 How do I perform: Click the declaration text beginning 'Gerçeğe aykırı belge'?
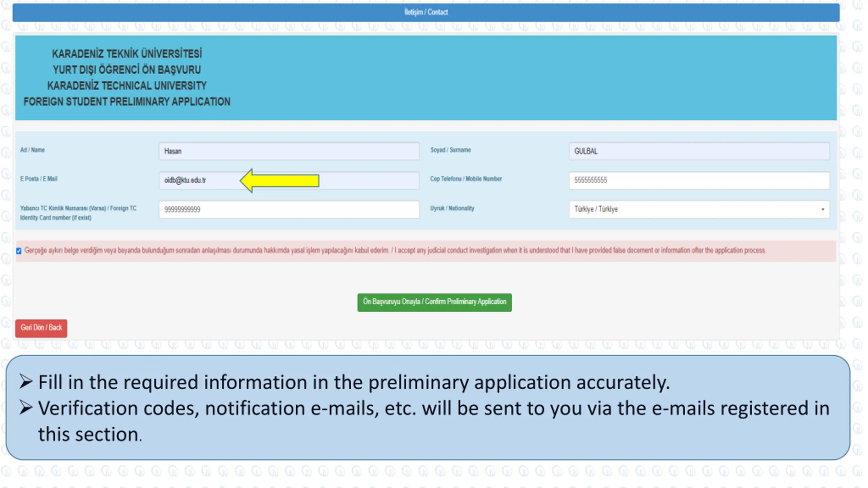(x=395, y=250)
